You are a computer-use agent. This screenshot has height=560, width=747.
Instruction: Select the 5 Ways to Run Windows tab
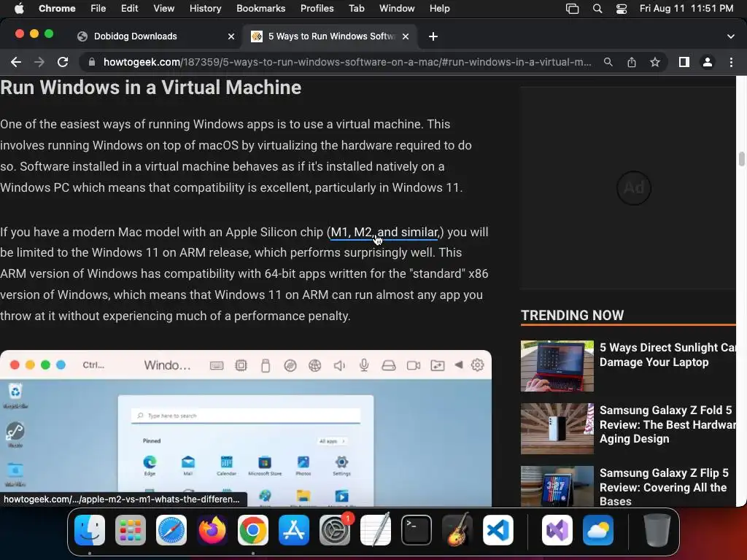[331, 36]
